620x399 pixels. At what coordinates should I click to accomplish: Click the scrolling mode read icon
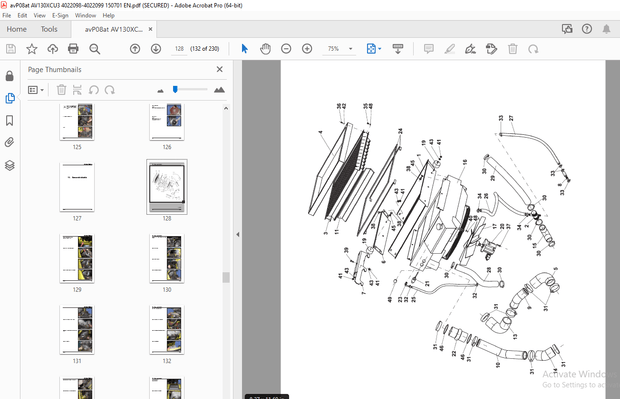398,49
